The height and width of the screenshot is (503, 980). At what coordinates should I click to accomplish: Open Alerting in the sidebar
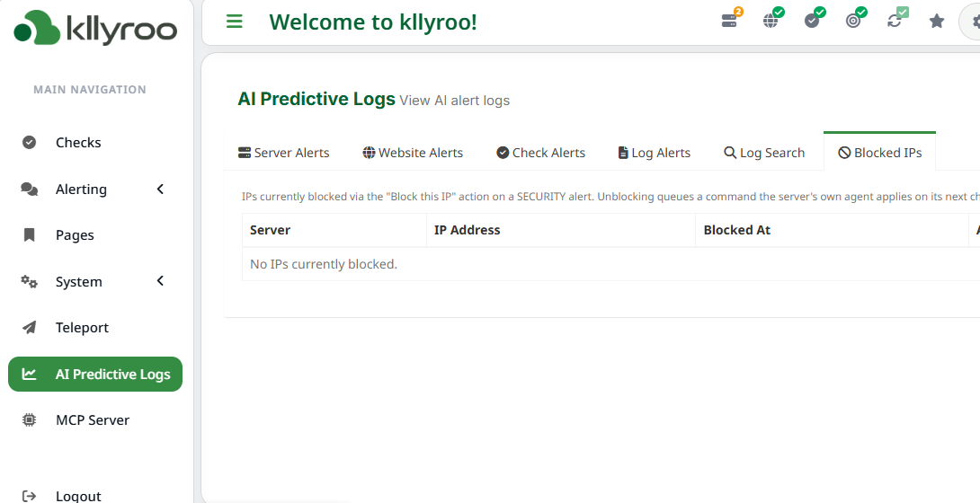(x=95, y=190)
